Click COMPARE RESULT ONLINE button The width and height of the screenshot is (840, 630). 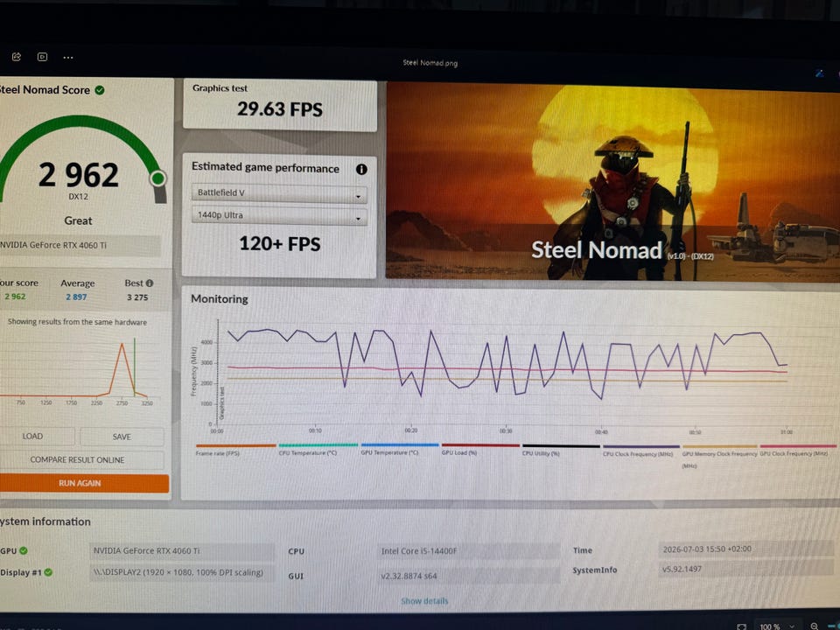(79, 459)
